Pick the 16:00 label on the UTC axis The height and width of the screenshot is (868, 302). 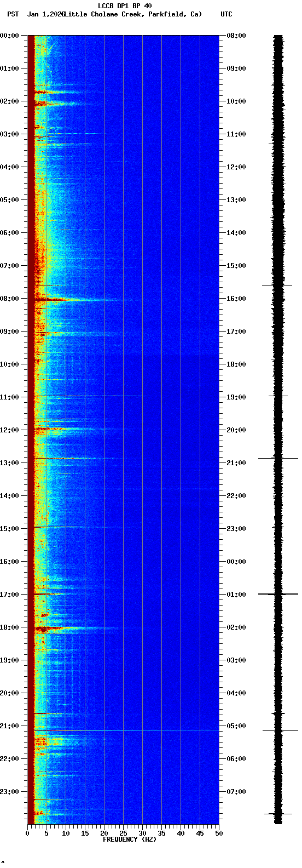click(236, 299)
